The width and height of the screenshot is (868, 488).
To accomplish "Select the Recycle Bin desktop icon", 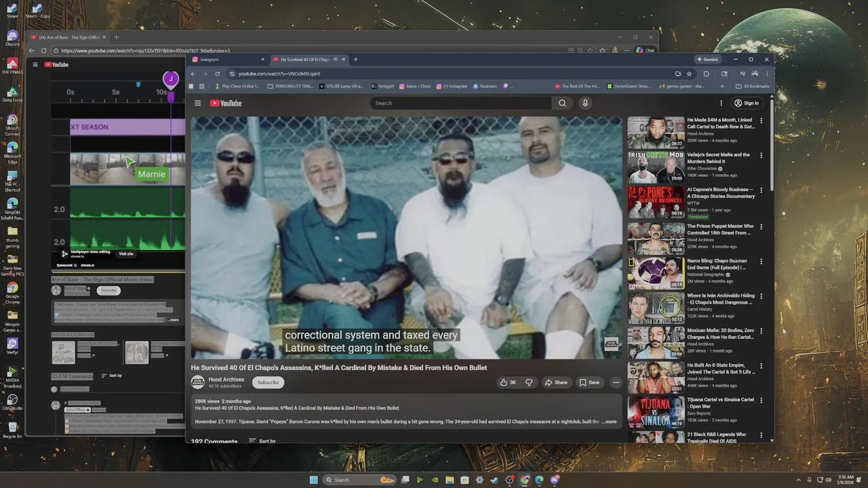I will 12,430.
